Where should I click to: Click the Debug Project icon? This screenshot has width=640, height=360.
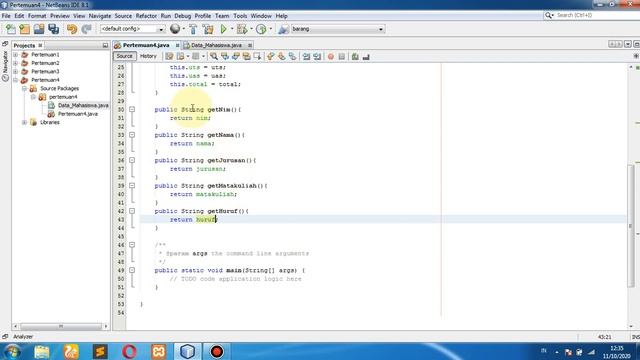(x=242, y=29)
